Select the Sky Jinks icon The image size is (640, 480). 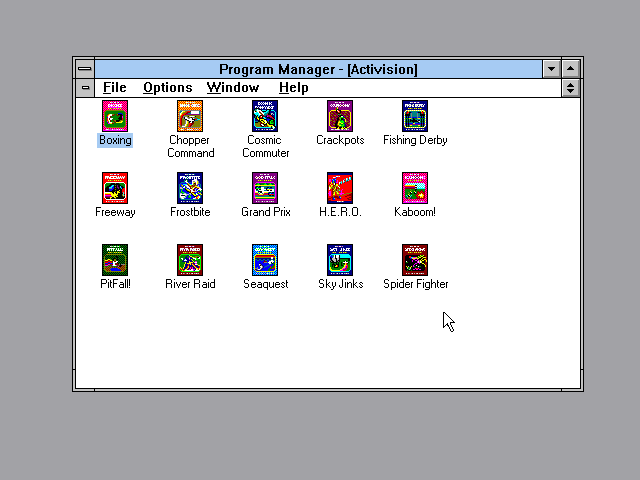pyautogui.click(x=340, y=260)
